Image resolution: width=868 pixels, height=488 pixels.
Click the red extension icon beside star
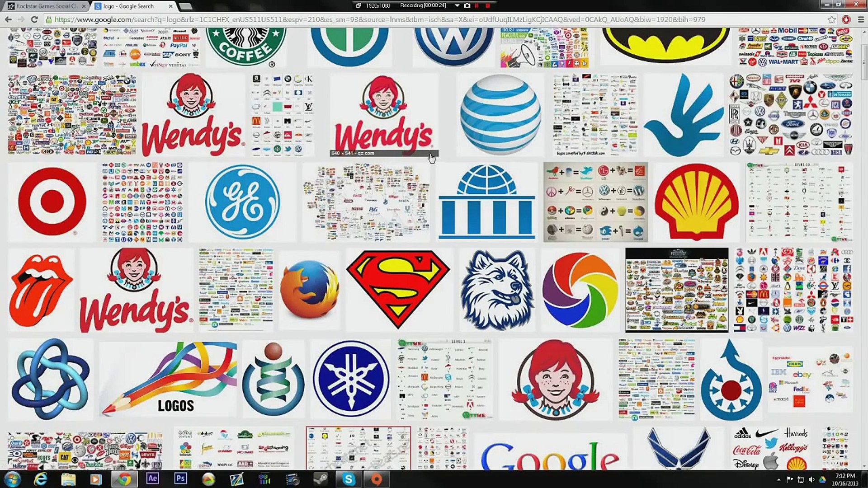(x=846, y=19)
